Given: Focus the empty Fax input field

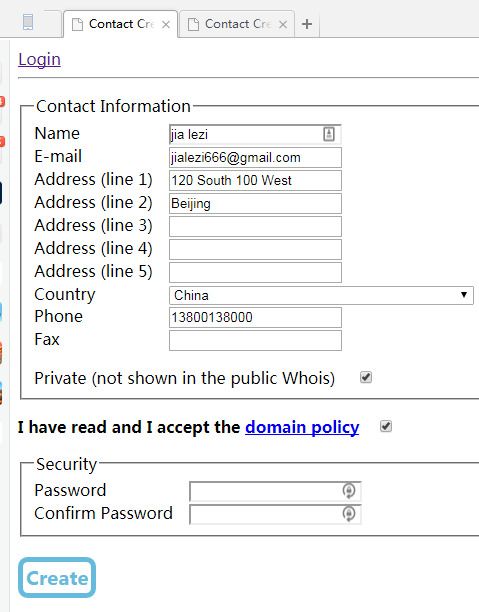Looking at the screenshot, I should [x=255, y=340].
